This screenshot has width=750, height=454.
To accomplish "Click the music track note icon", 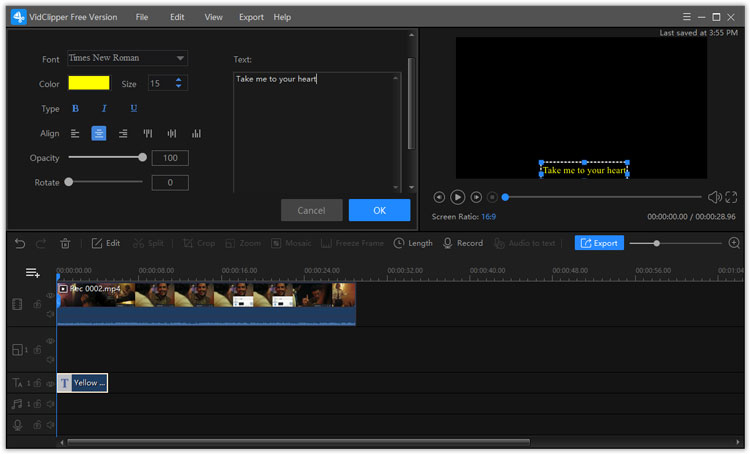I will [x=17, y=404].
